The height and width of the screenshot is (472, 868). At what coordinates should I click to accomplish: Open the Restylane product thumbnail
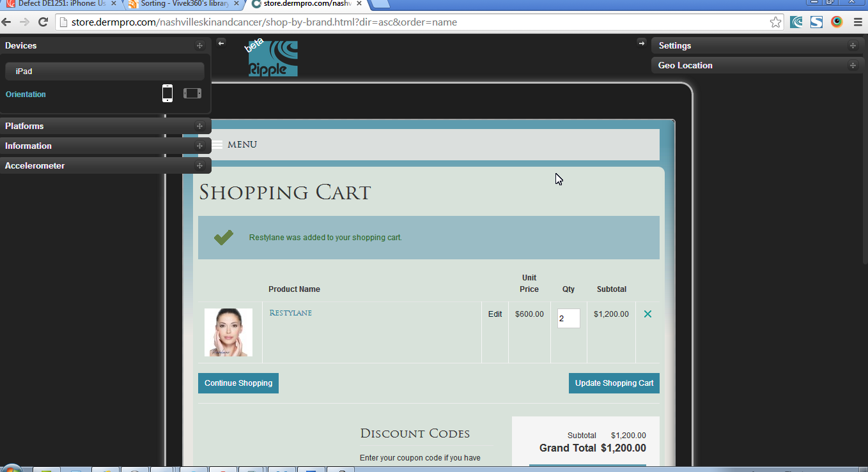[x=228, y=333]
